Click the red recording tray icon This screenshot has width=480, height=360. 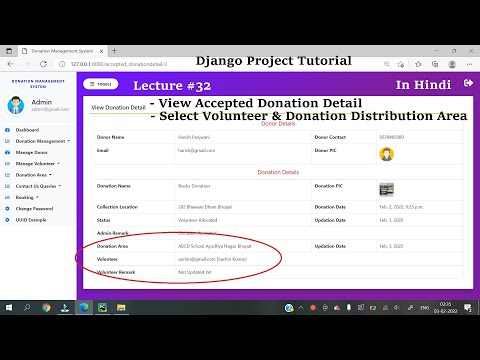313,308
